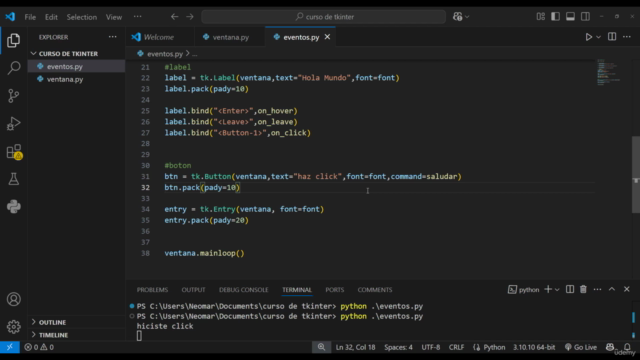Close the eventos.py tab
The height and width of the screenshot is (360, 640).
tap(327, 37)
